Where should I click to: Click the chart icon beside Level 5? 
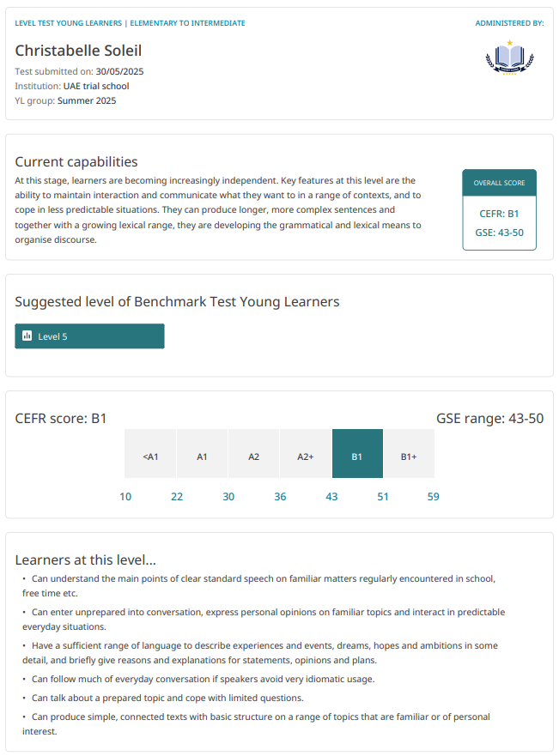click(x=27, y=336)
